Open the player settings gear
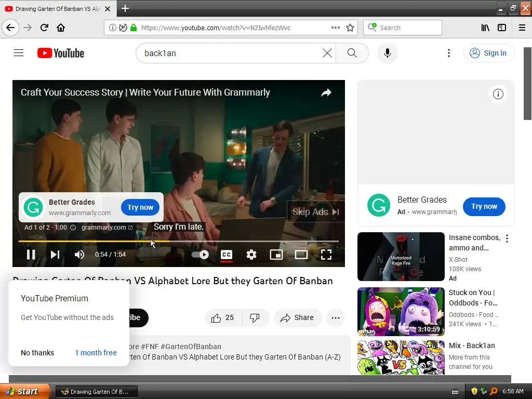This screenshot has width=532, height=399. click(251, 255)
